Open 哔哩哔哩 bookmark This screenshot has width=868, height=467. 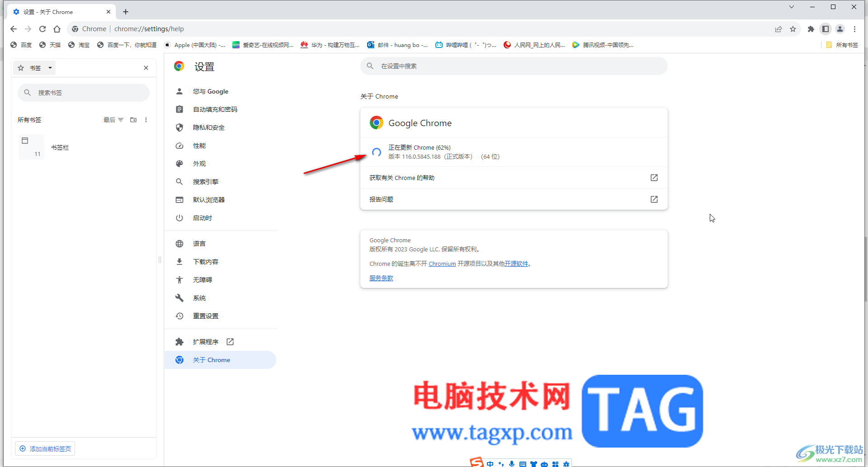466,45
